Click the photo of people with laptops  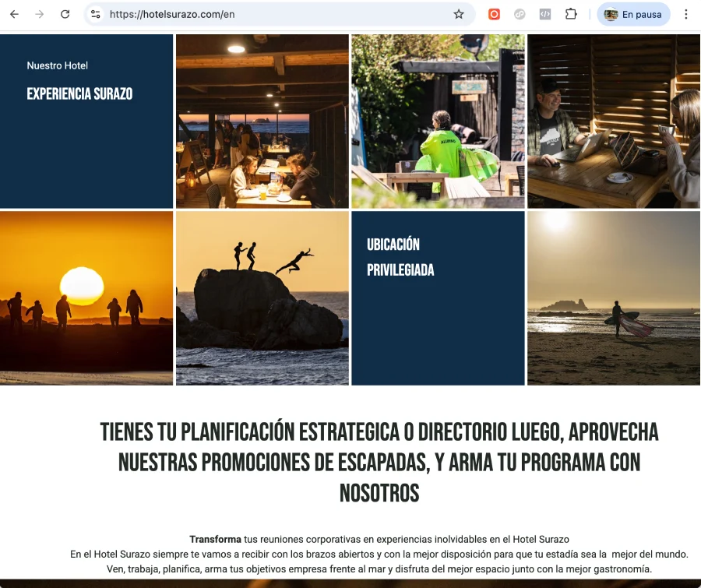(x=614, y=121)
